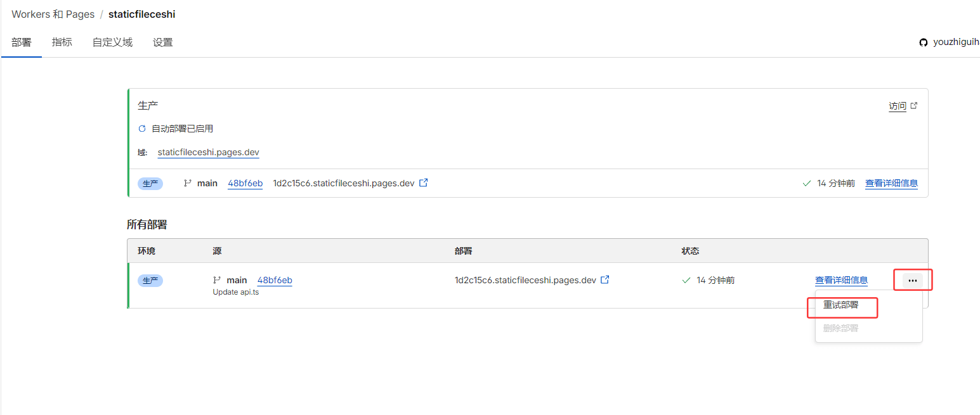Click the 环境 column header
980x415 pixels.
coord(147,251)
